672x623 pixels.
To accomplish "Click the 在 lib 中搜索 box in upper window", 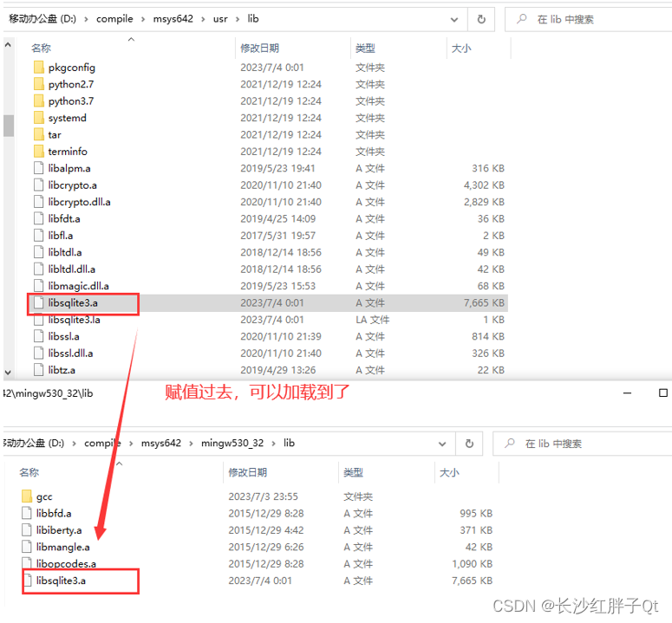I will pos(589,19).
